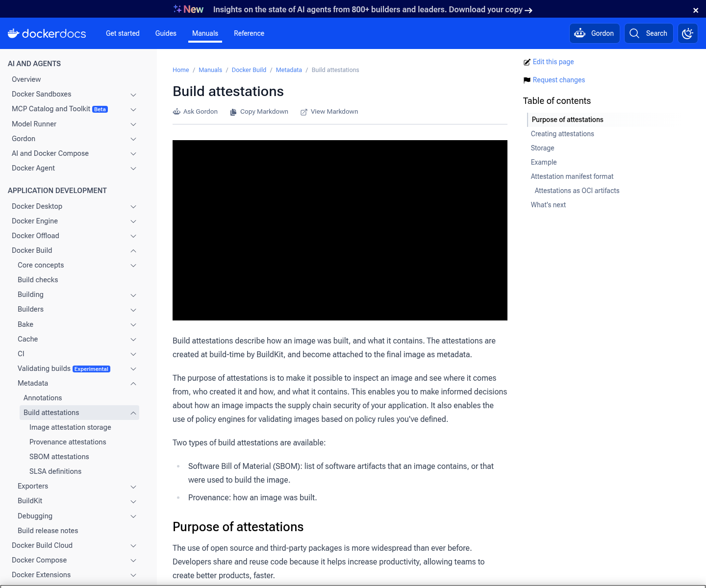Jump to Attestations as OCI artifacts

point(577,191)
